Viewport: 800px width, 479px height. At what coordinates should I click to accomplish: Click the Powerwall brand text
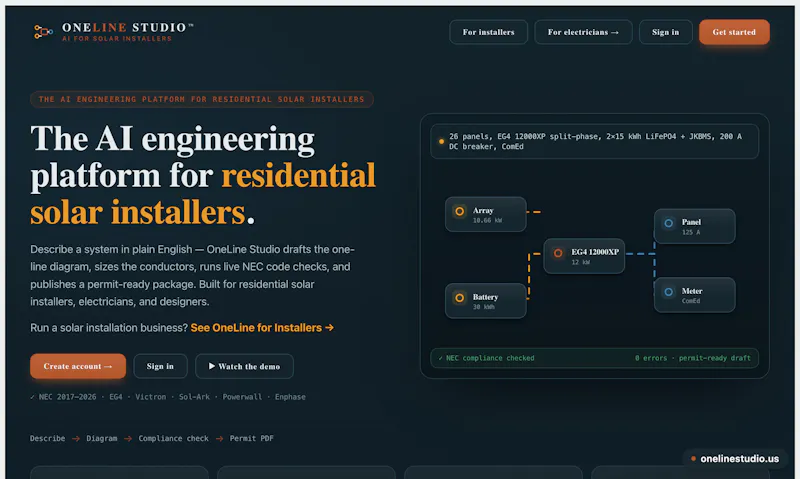point(242,397)
